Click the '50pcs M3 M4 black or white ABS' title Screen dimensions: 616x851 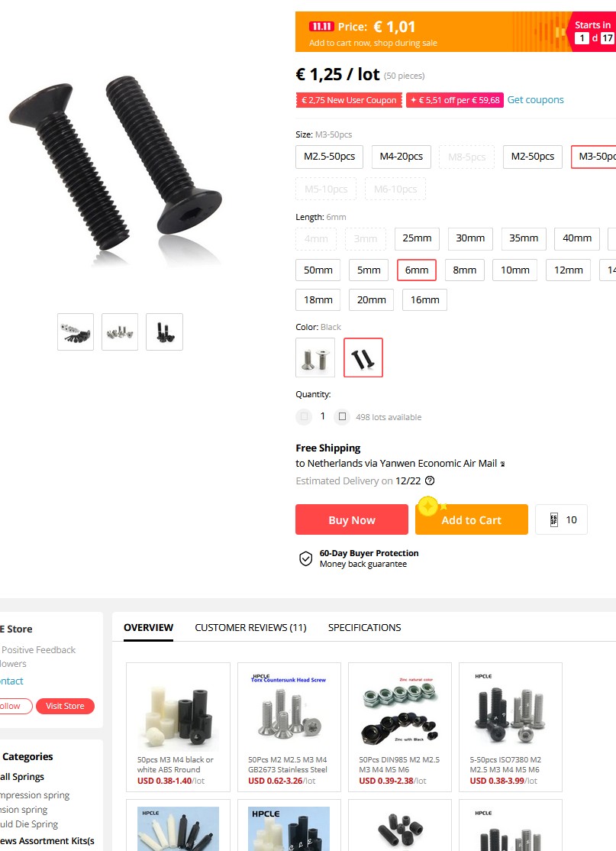(175, 765)
